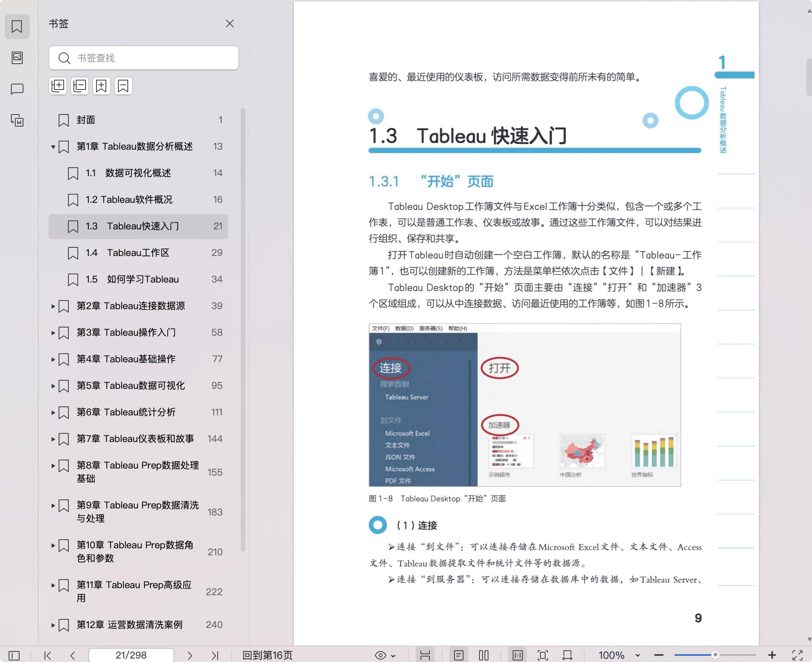Expand 第11章 Tableau Prep高级应用 chapter
Image resolution: width=812 pixels, height=662 pixels.
coord(53,585)
